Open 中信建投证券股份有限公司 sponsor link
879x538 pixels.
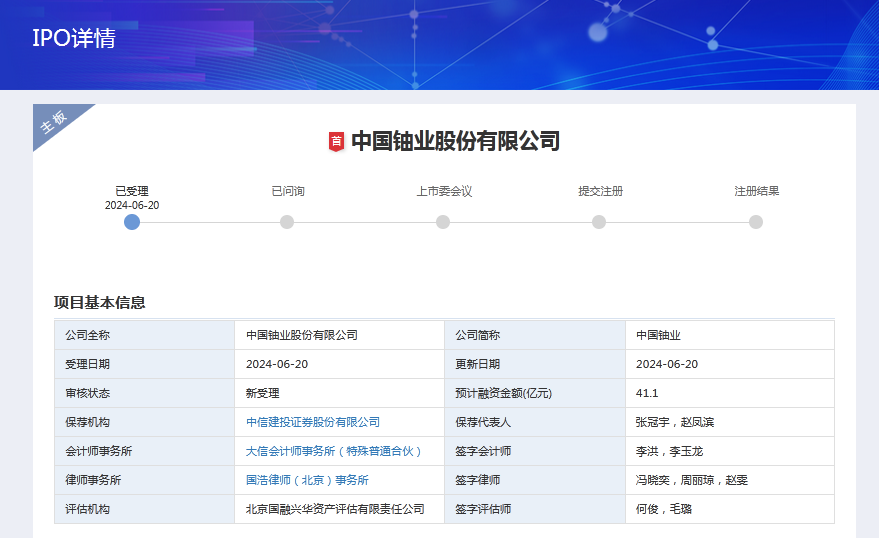click(x=313, y=422)
